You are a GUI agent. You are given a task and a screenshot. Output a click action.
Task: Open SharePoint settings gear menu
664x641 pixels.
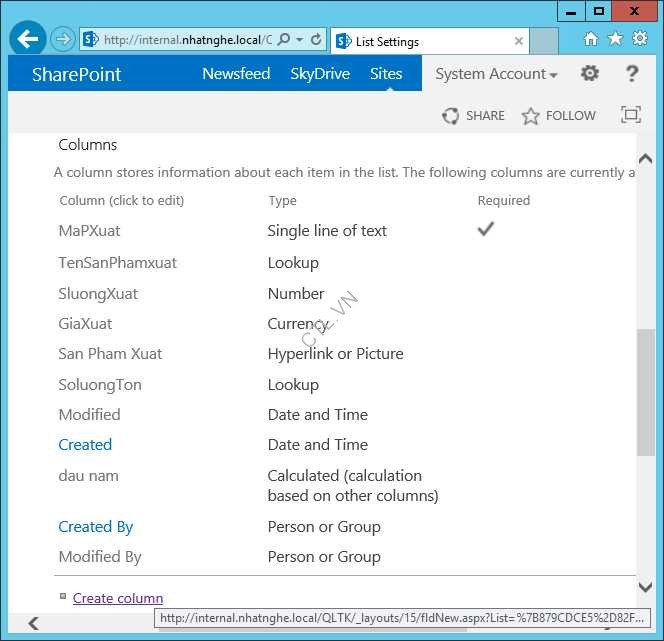pyautogui.click(x=589, y=74)
